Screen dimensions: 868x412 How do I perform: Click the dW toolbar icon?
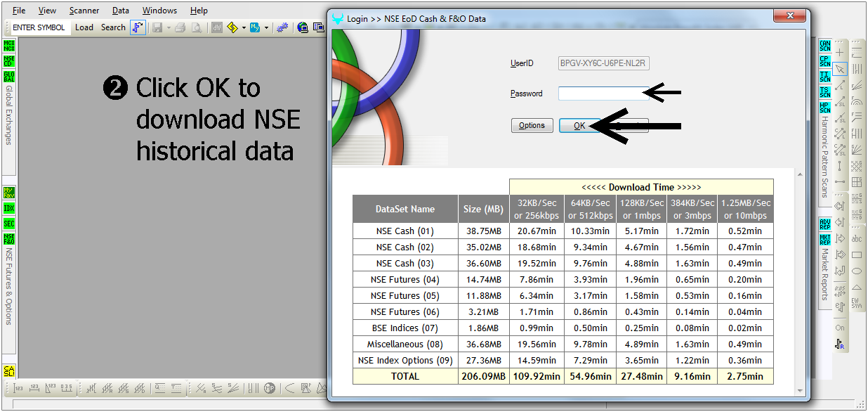click(x=217, y=27)
